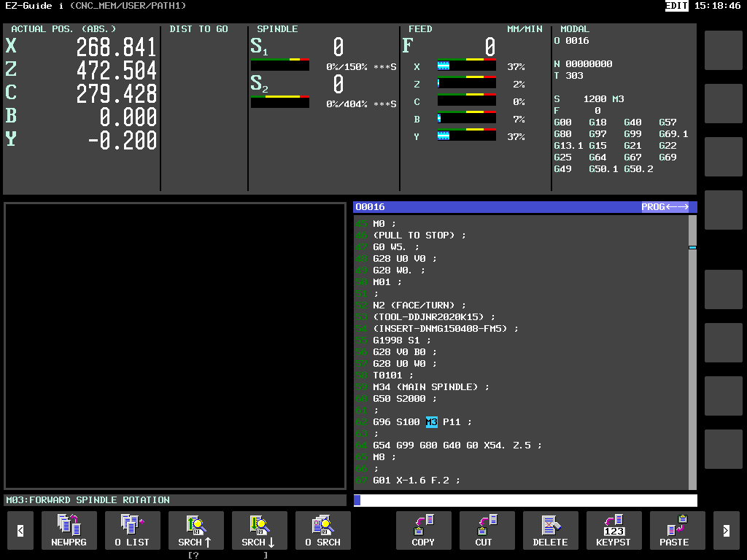Show previous soft key page with left arrow

[x=20, y=531]
